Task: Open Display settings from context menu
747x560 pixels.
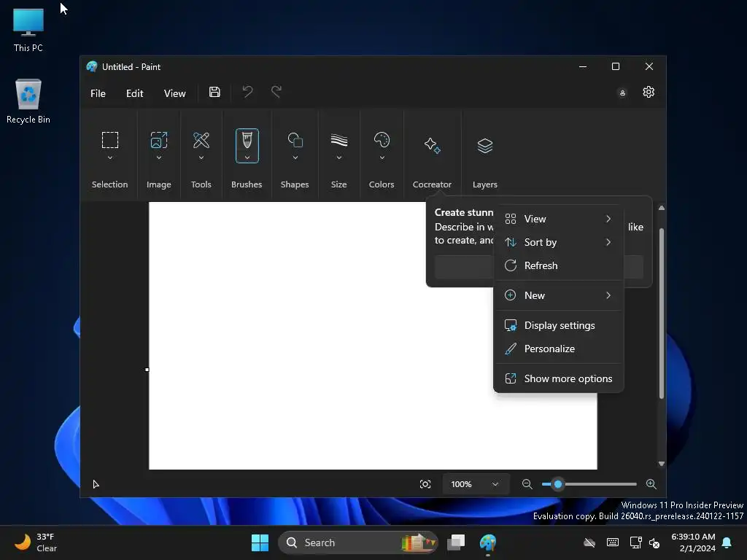Action: pos(558,325)
